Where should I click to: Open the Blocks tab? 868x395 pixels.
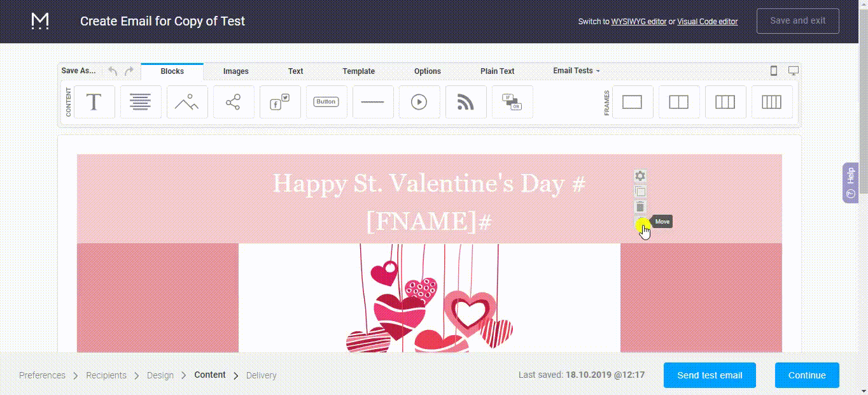pyautogui.click(x=172, y=71)
